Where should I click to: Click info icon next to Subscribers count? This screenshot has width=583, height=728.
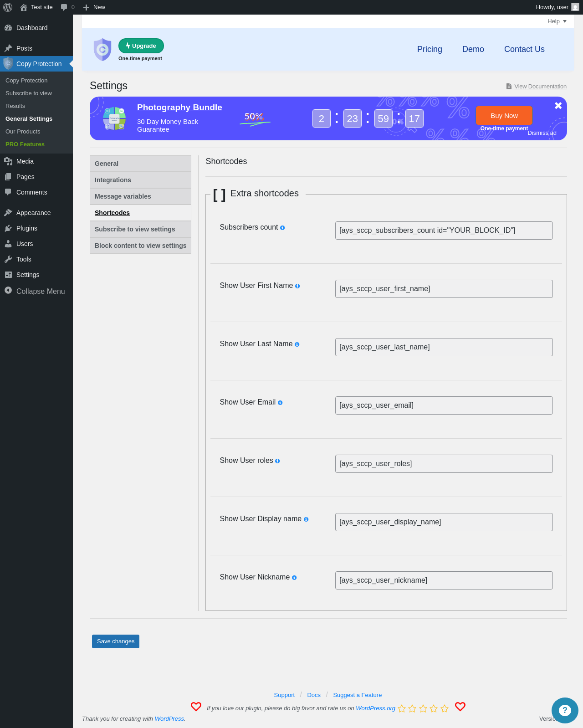tap(282, 228)
